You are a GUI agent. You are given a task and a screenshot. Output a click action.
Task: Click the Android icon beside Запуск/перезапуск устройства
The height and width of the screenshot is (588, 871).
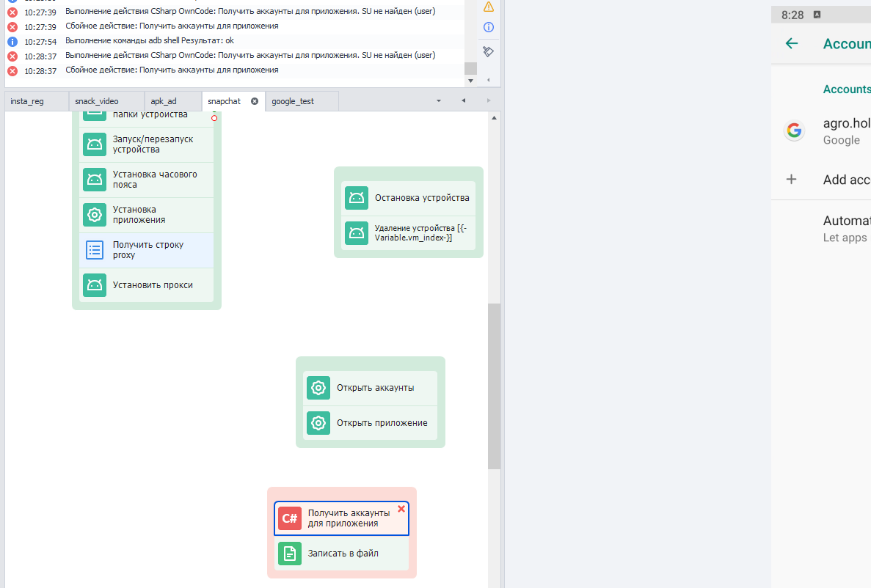[x=95, y=144]
